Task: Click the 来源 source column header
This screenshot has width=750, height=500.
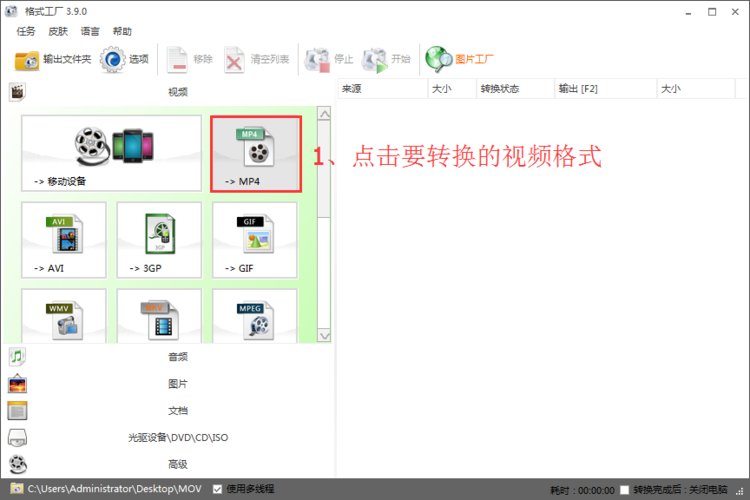Action: [383, 89]
